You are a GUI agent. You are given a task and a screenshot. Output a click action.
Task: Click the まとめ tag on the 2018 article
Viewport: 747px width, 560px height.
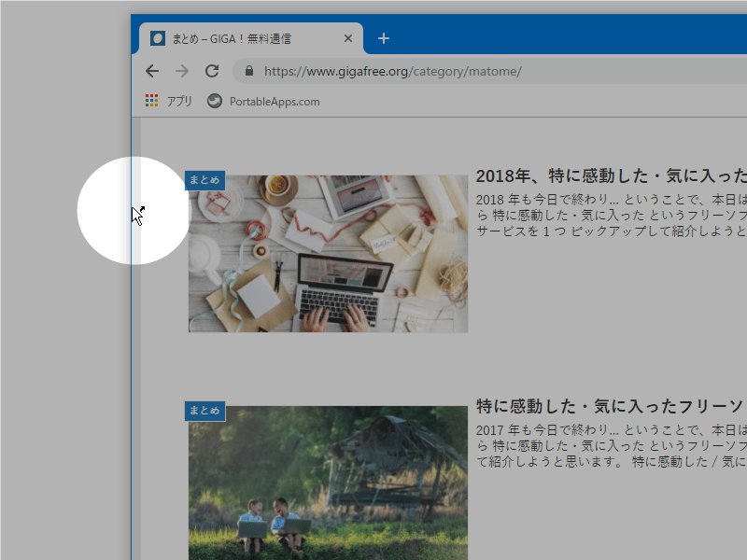[204, 180]
